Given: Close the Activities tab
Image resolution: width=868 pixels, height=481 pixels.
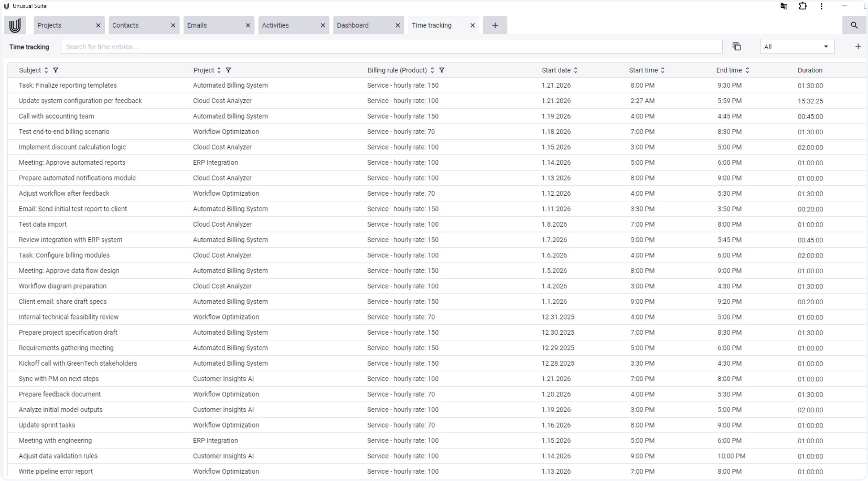Looking at the screenshot, I should click(x=323, y=25).
